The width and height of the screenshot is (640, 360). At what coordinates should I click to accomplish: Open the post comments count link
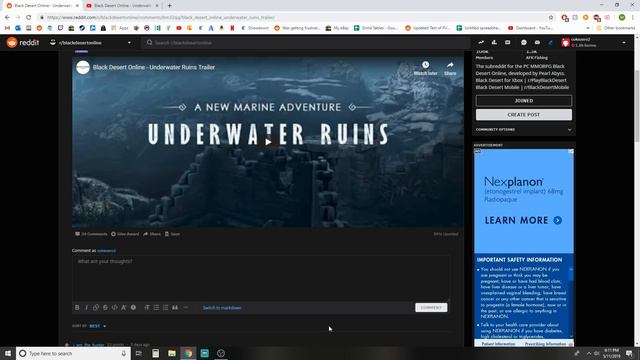[91, 234]
